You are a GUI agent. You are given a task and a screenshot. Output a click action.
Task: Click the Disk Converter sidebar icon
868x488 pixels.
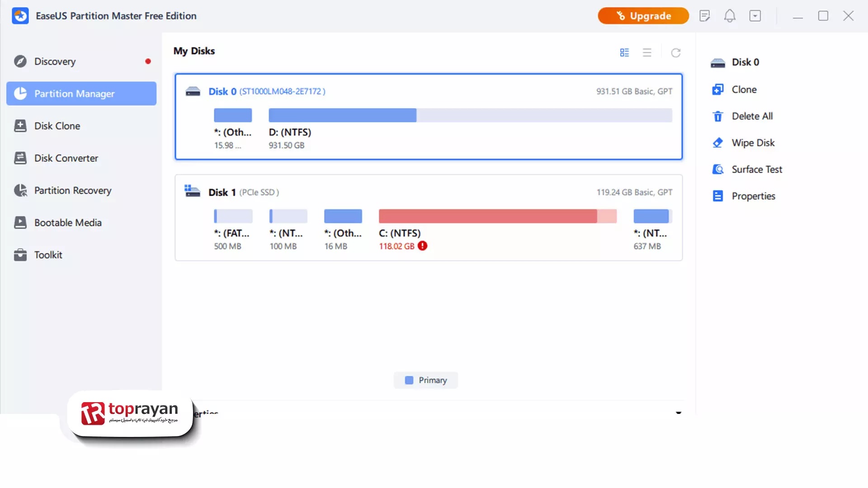pyautogui.click(x=20, y=158)
